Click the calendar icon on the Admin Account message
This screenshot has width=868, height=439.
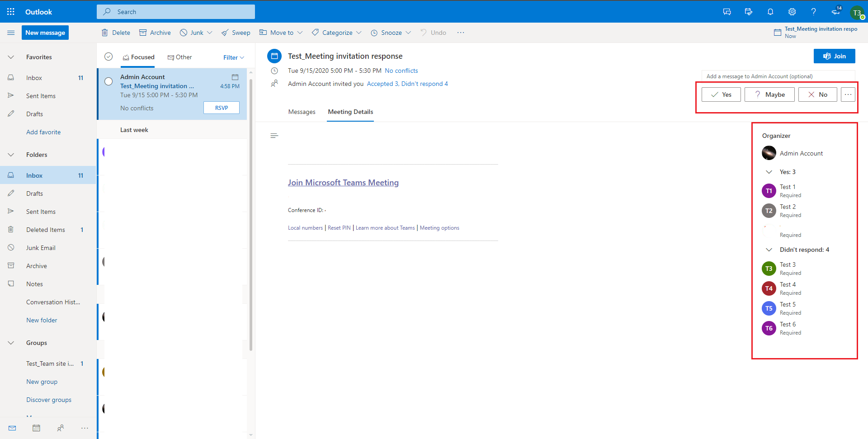235,77
